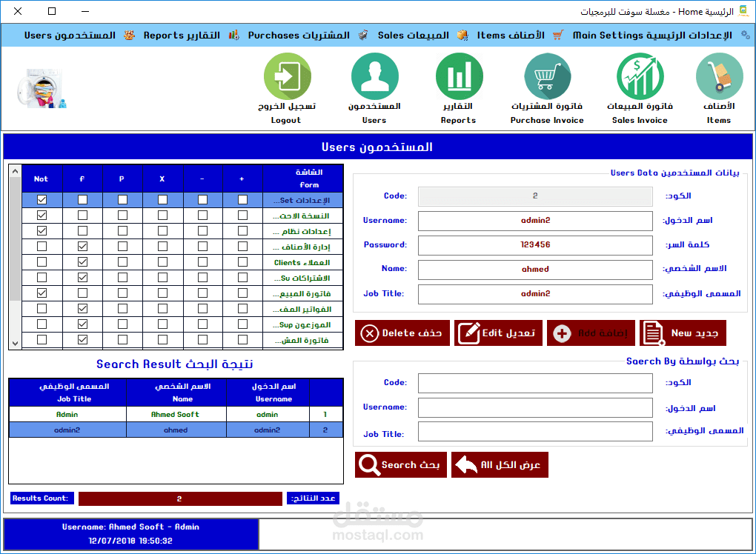Open the Purchase Invoice cart icon
The width and height of the screenshot is (756, 554).
tap(547, 76)
